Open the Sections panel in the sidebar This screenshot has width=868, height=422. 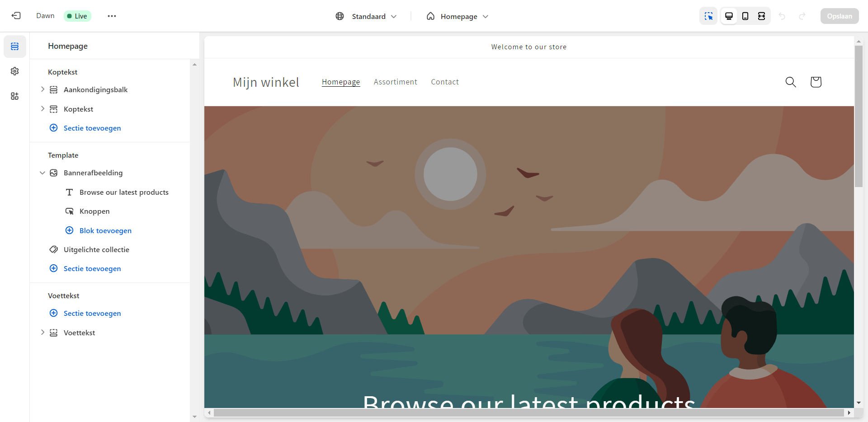(15, 47)
